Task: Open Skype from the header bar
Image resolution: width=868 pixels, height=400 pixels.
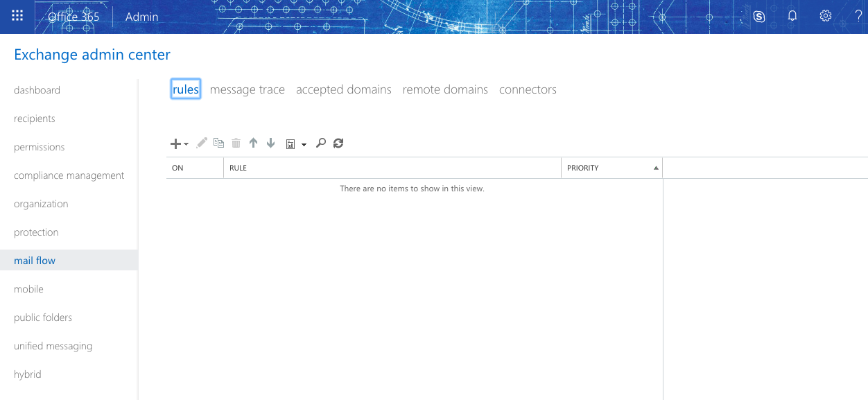Action: pyautogui.click(x=759, y=17)
